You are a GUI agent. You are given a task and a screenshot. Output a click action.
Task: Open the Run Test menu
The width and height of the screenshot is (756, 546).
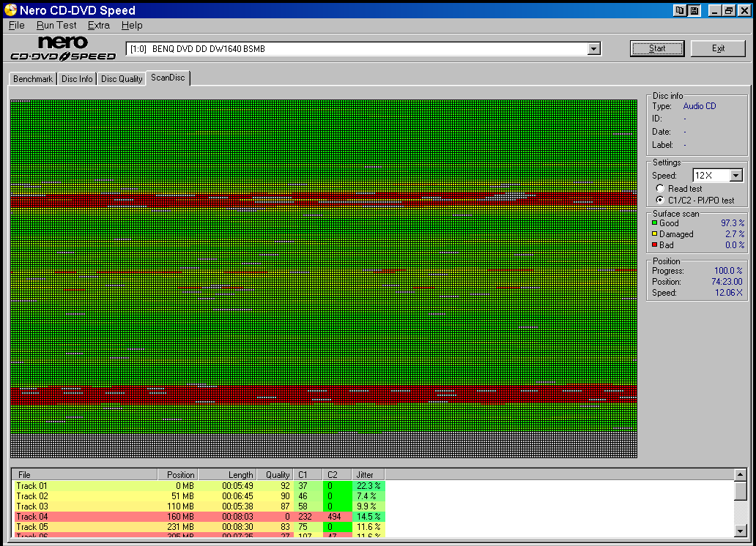(56, 25)
